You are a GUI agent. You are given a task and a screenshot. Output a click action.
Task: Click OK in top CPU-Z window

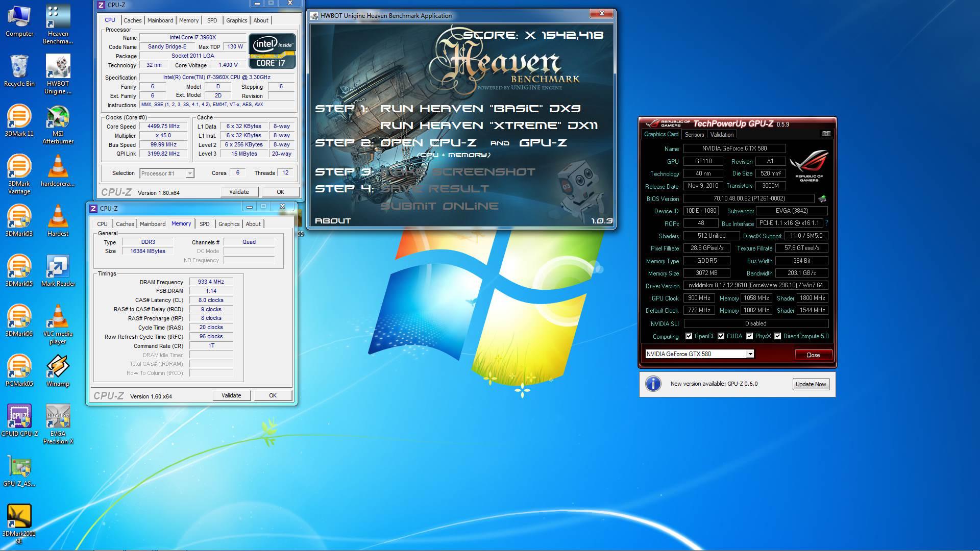[280, 192]
